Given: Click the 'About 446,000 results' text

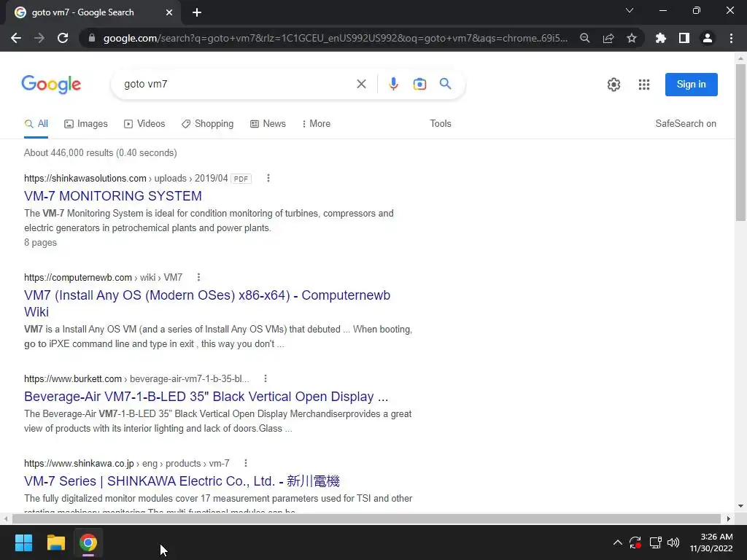Looking at the screenshot, I should click(x=101, y=153).
